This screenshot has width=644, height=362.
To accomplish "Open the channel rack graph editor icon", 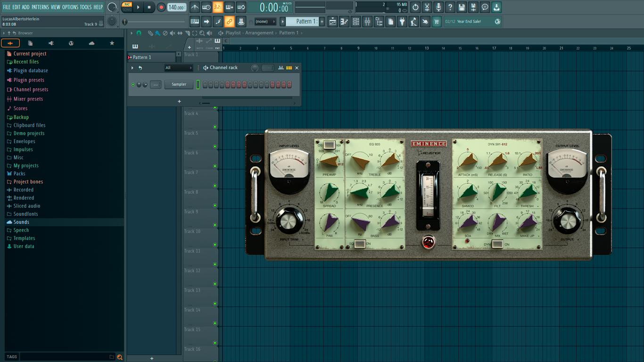I will point(281,68).
